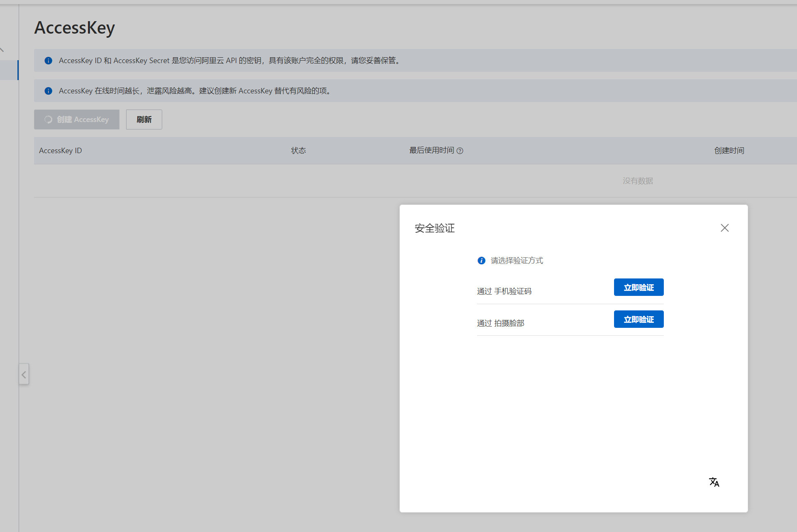Click the 状态 column header
Viewport: 797px width, 532px height.
(298, 151)
